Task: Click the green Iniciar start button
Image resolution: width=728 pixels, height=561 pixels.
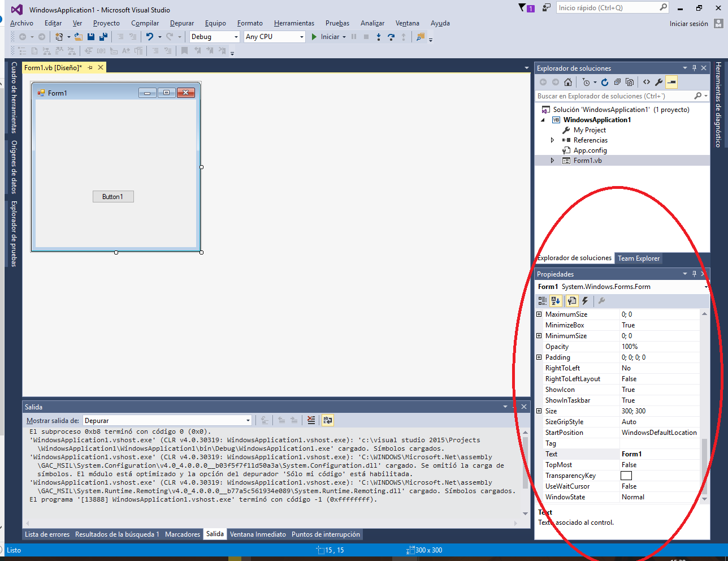Action: click(x=326, y=37)
